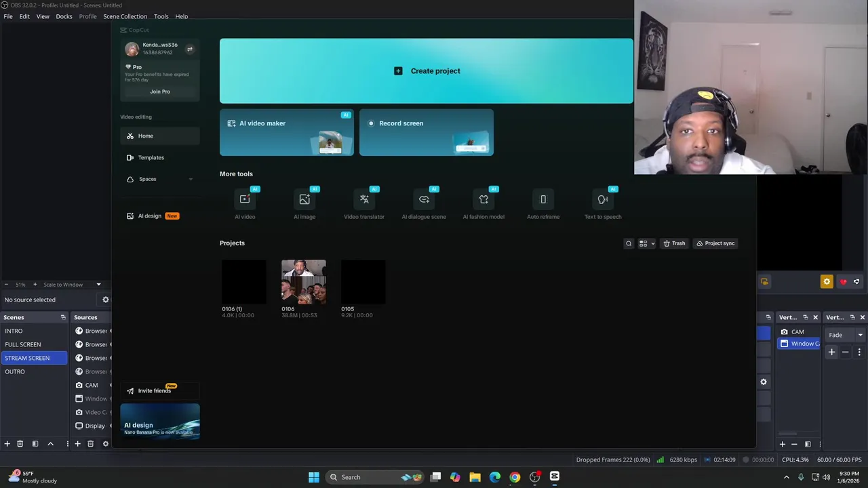Click the red heart icon in OBS
Image resolution: width=868 pixels, height=488 pixels.
coord(843,282)
